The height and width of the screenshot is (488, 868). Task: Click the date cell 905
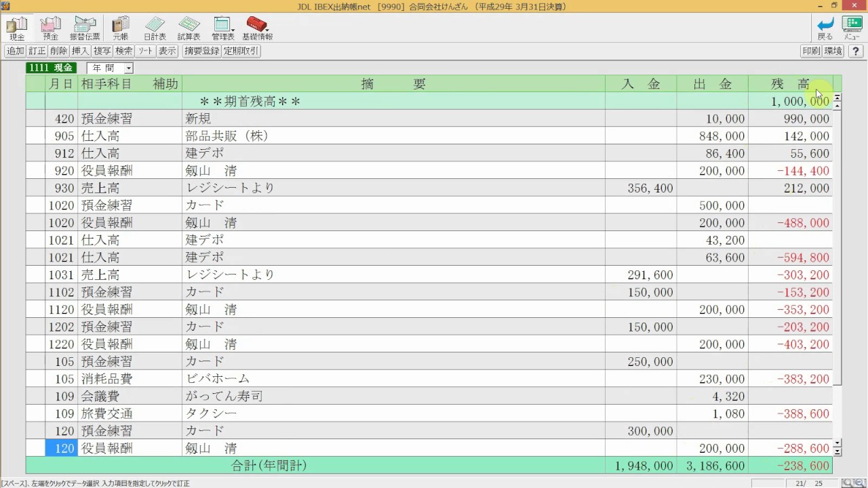61,136
